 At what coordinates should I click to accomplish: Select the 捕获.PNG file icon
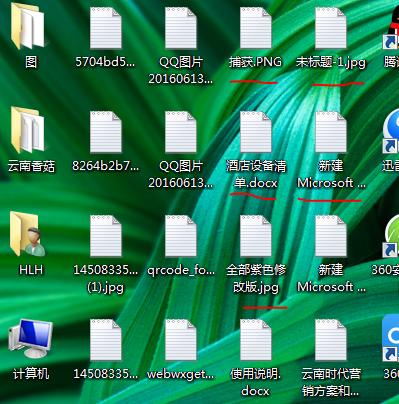tap(255, 28)
